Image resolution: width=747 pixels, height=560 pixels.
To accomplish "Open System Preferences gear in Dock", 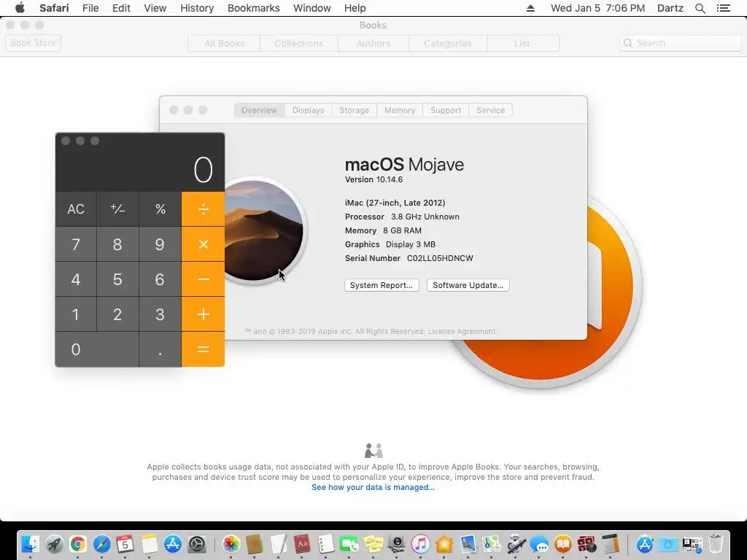I will click(x=196, y=544).
